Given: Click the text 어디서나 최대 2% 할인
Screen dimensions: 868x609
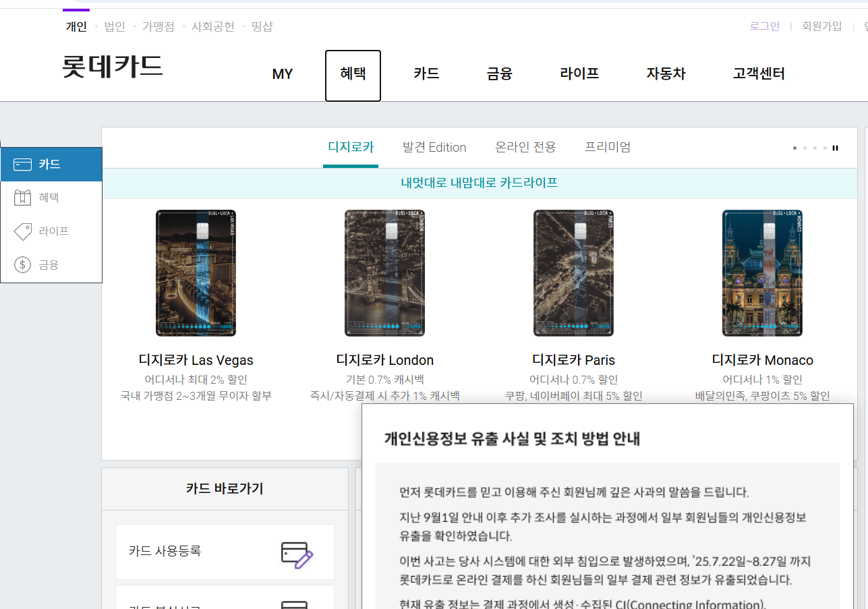Looking at the screenshot, I should (x=196, y=380).
